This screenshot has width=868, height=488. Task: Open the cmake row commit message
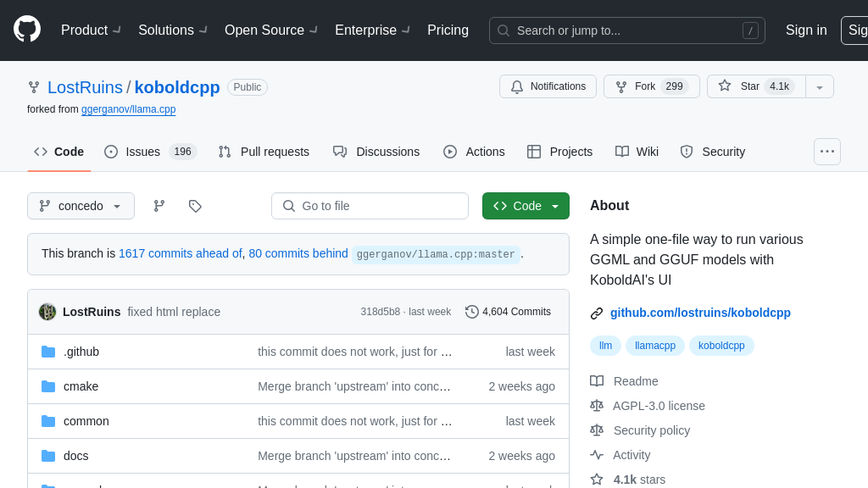pyautogui.click(x=354, y=386)
